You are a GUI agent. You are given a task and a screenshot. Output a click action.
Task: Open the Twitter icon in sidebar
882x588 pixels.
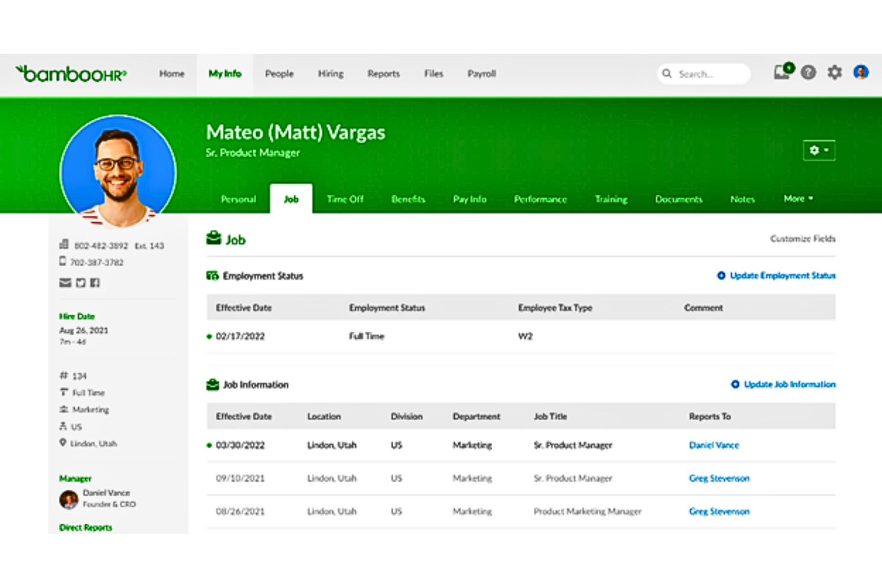click(80, 282)
